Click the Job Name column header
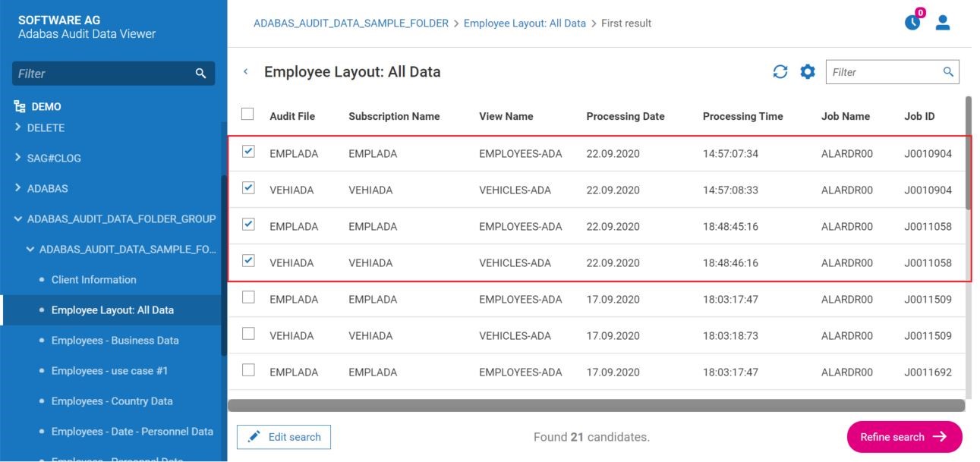Screen dimensions: 980x462 (x=846, y=116)
